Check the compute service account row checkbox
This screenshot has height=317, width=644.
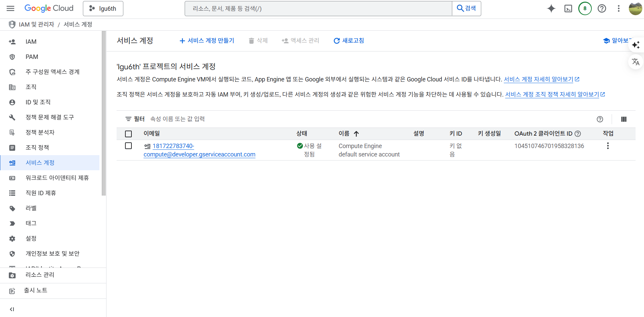[x=128, y=146]
